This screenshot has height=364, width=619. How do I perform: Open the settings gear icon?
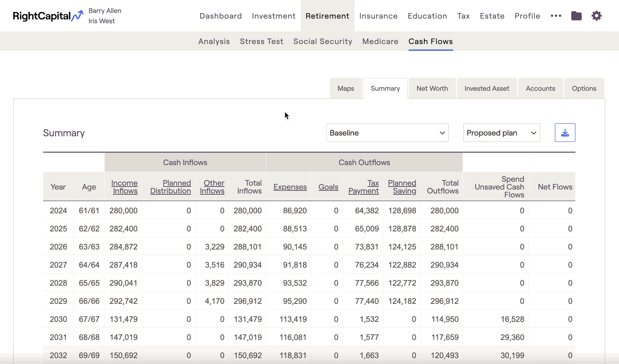tap(596, 16)
